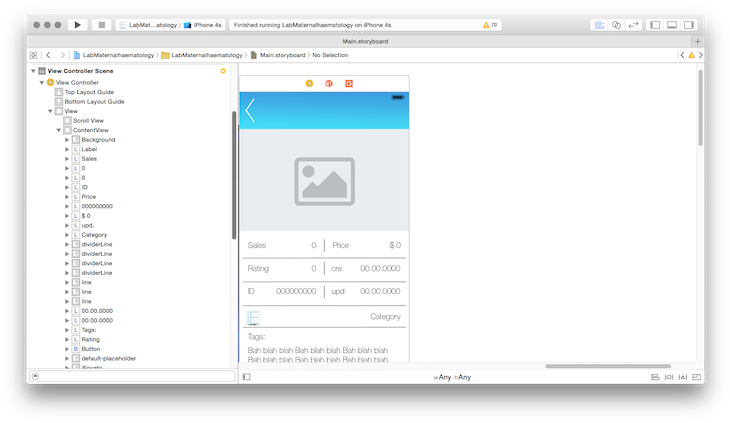Select the Rating label in the canvas
The image size is (730, 423).
pos(258,269)
